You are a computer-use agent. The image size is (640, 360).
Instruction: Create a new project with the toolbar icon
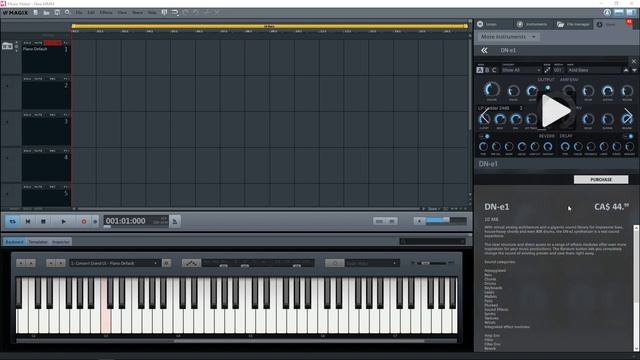coord(36,13)
